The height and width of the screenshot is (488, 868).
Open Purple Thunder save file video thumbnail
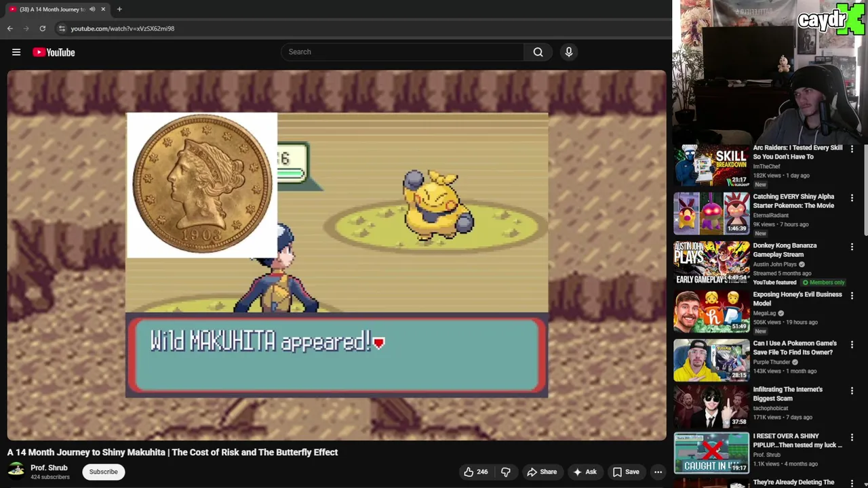coord(711,359)
